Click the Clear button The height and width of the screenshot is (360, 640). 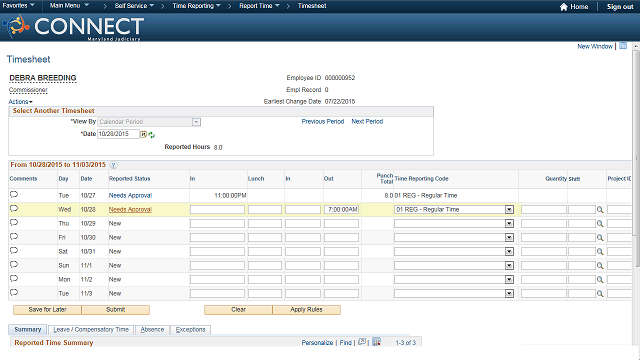pos(238,310)
